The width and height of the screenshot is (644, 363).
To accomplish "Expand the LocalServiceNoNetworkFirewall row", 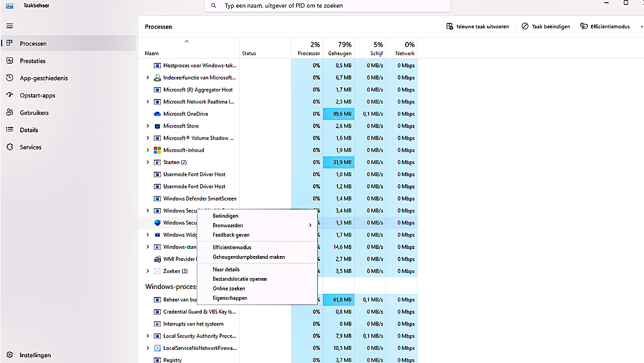I will (x=148, y=348).
